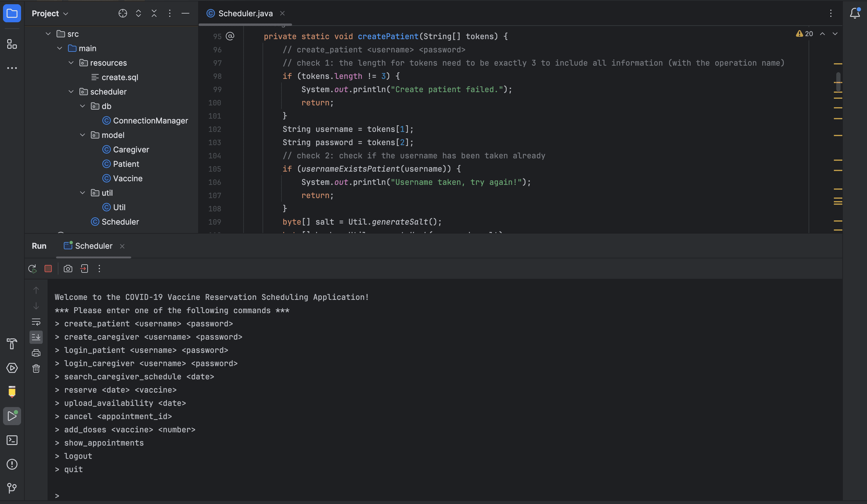Viewport: 867px width, 504px height.
Task: Go to next highlighted warning arrow
Action: point(835,34)
